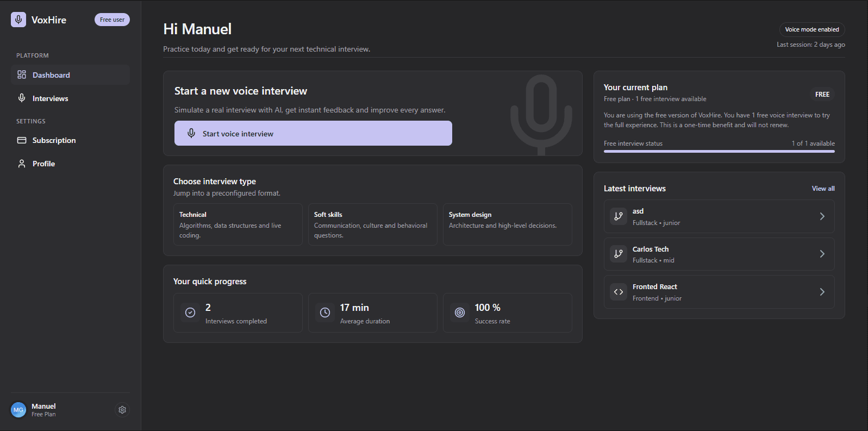Click the code brackets icon next to Fronted React

(x=619, y=292)
